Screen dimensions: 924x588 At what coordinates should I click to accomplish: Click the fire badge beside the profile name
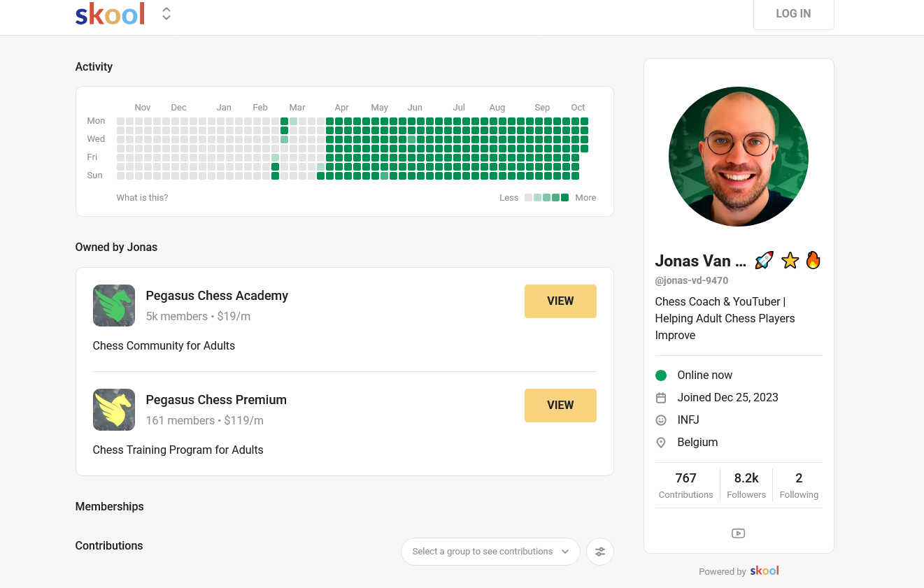(x=813, y=261)
